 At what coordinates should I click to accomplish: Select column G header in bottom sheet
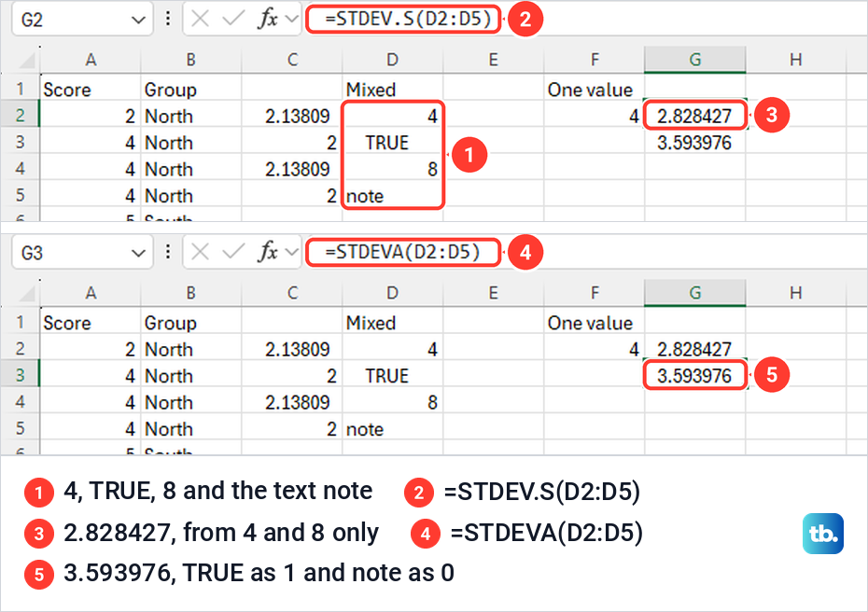pyautogui.click(x=694, y=293)
